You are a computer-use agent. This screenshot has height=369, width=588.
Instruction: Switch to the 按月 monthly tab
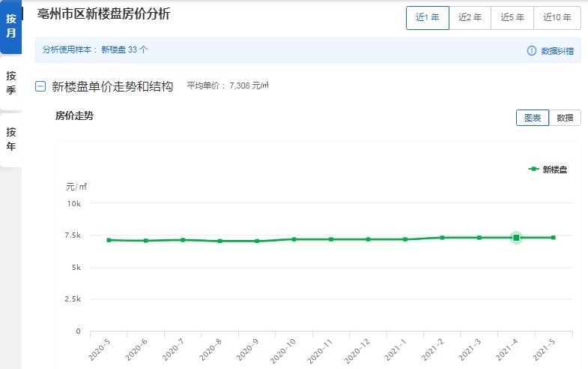click(11, 26)
